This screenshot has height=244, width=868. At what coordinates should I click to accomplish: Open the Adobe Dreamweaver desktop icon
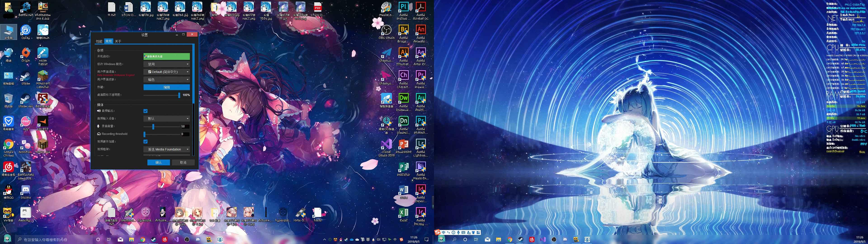point(403,102)
